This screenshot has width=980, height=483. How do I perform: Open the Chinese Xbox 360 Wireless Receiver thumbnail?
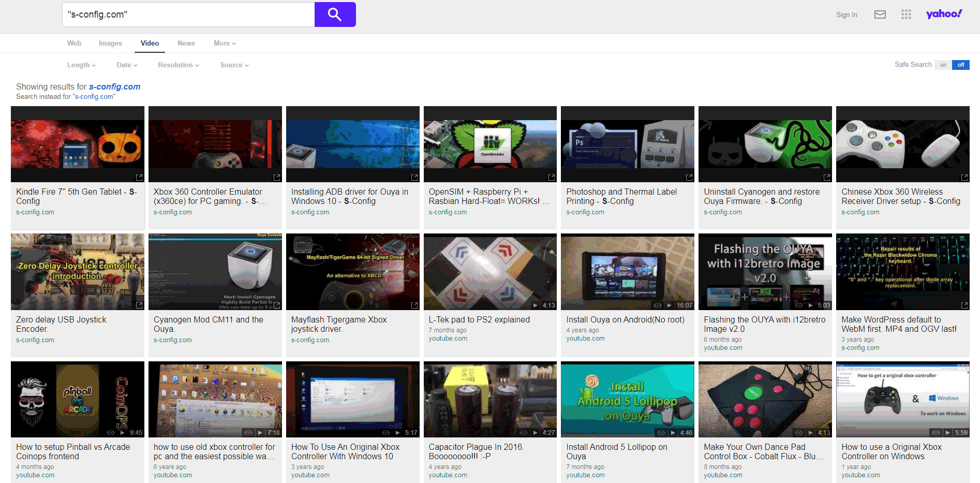click(x=903, y=144)
